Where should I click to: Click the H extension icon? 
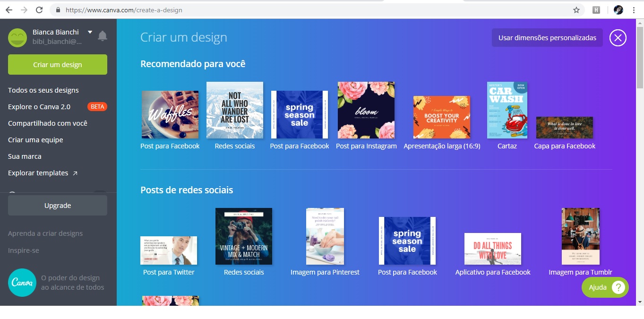(x=596, y=10)
